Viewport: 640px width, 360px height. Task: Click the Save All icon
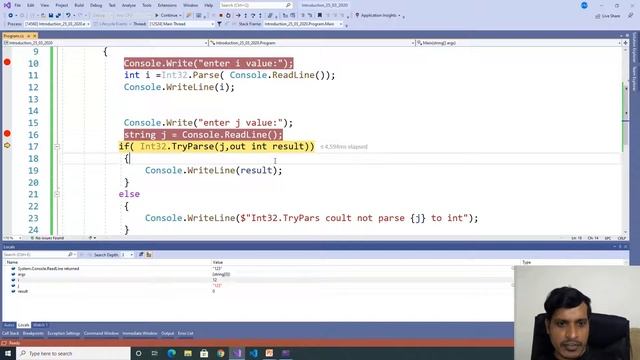point(58,16)
